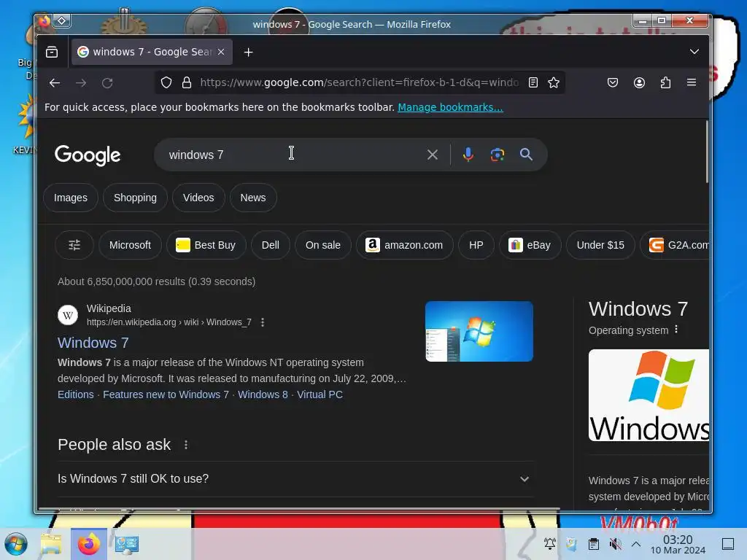The width and height of the screenshot is (747, 560).
Task: Search by image with Google Lens
Action: [498, 155]
